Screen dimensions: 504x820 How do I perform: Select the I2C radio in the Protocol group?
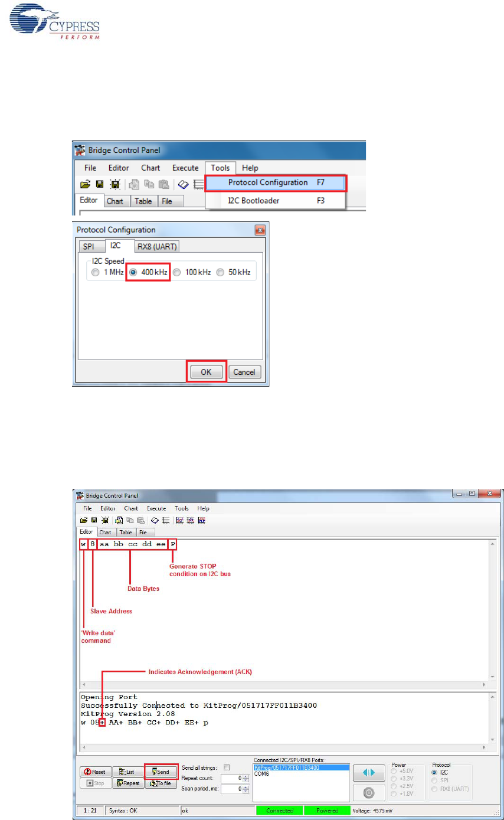(436, 772)
